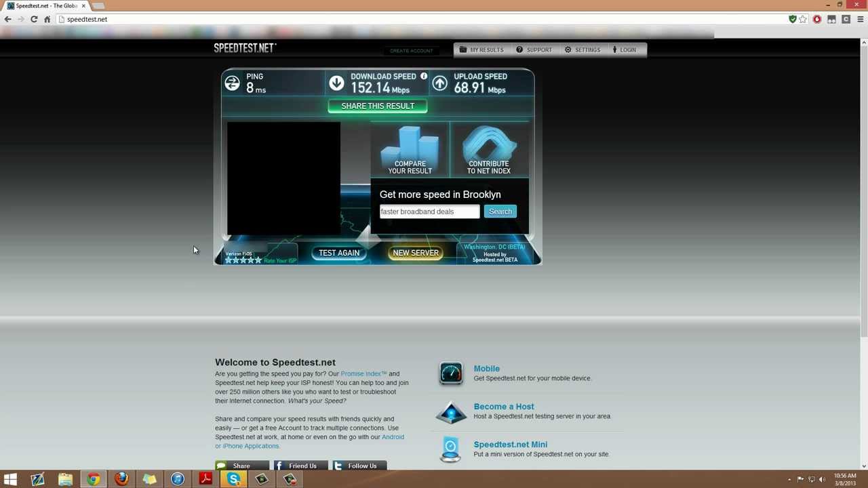Open the Settings menu item
The image size is (868, 488).
click(583, 49)
